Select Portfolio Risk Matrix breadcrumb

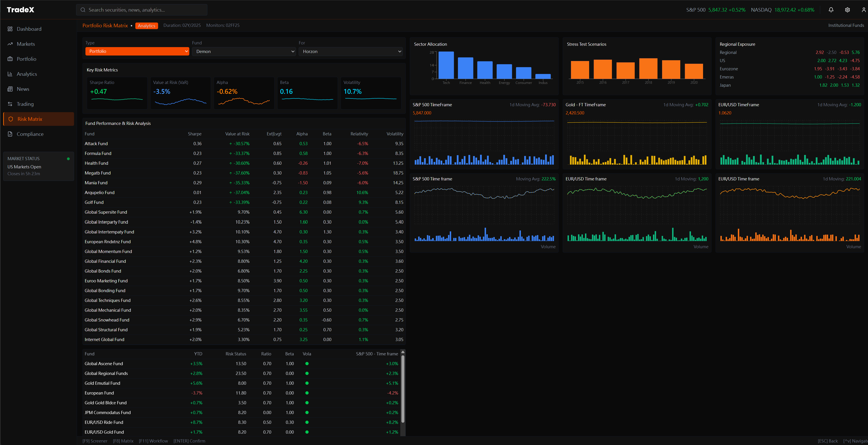[105, 25]
